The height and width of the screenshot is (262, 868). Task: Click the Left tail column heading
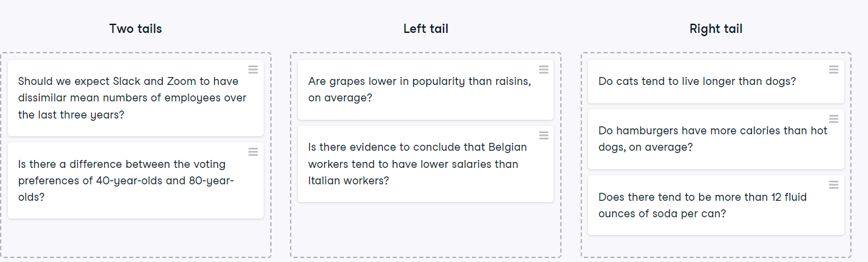426,28
